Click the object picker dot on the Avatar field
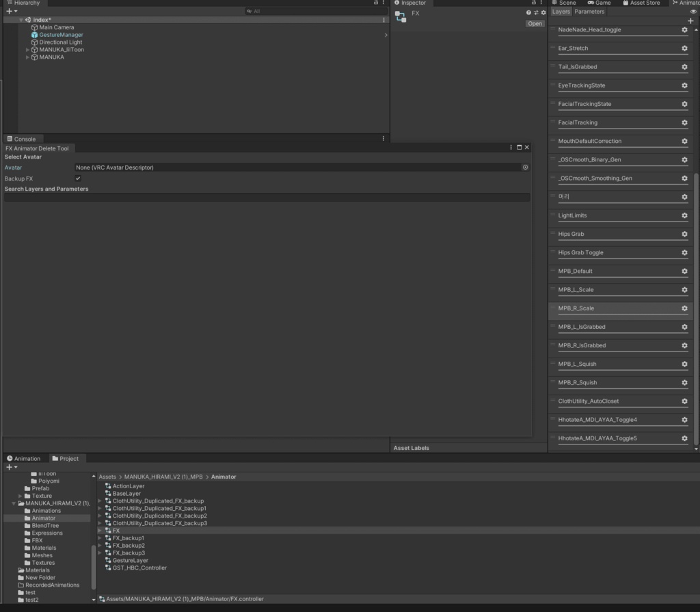The height and width of the screenshot is (612, 700). click(525, 167)
